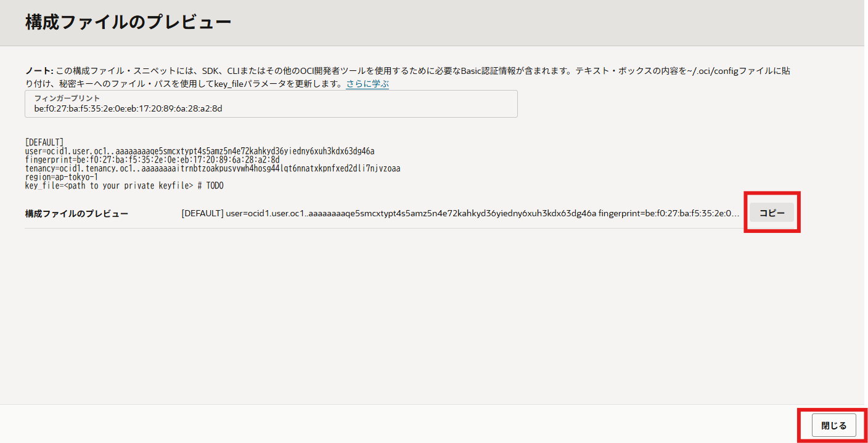Screen dimensions: 868x443
Task: Click the 構成ファイルのプレビュー row label
Action: [76, 214]
